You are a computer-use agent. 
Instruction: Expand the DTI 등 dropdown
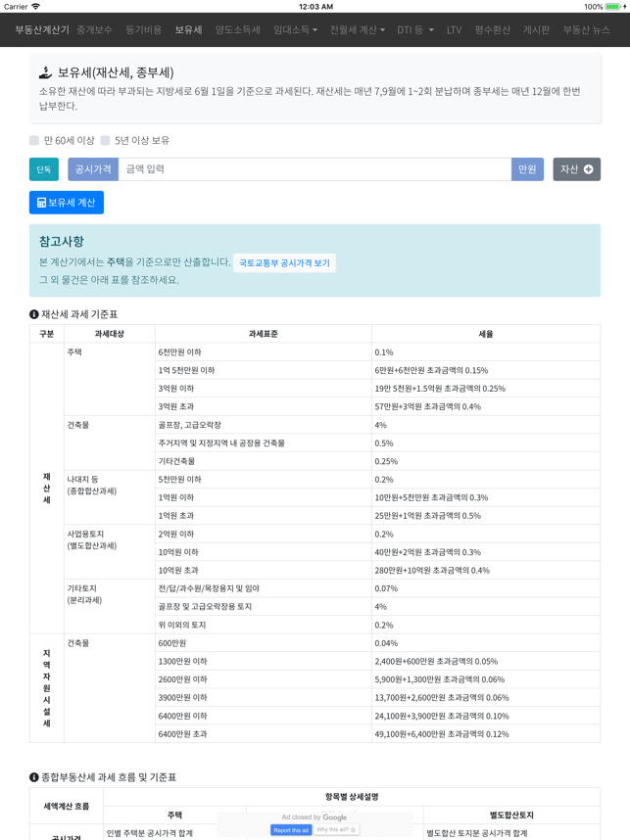click(415, 30)
